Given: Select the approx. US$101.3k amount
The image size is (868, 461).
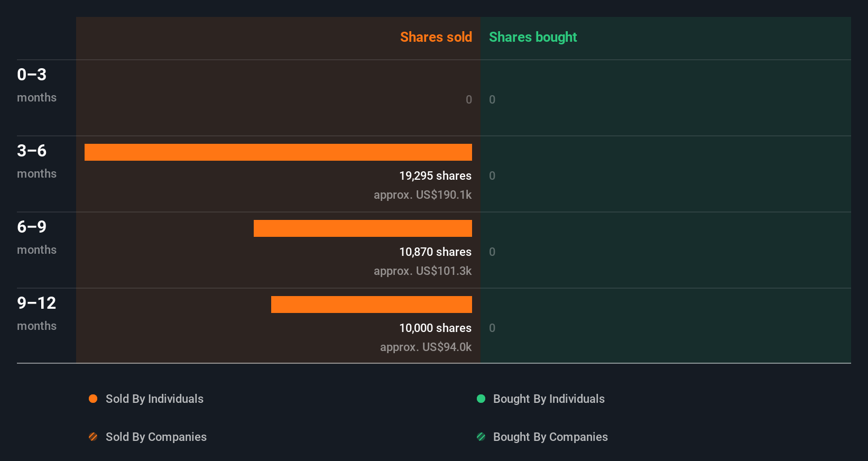Looking at the screenshot, I should pos(422,271).
